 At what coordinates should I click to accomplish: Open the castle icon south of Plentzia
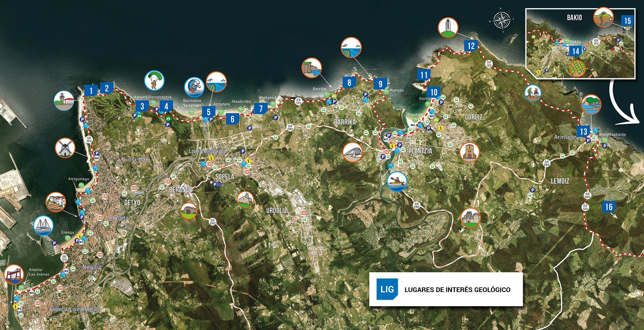(x=470, y=218)
